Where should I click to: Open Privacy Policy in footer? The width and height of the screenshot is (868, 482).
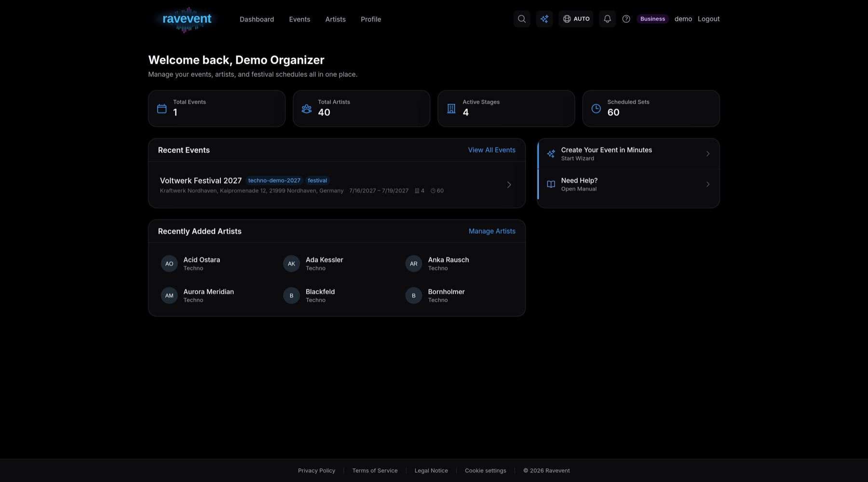point(316,470)
